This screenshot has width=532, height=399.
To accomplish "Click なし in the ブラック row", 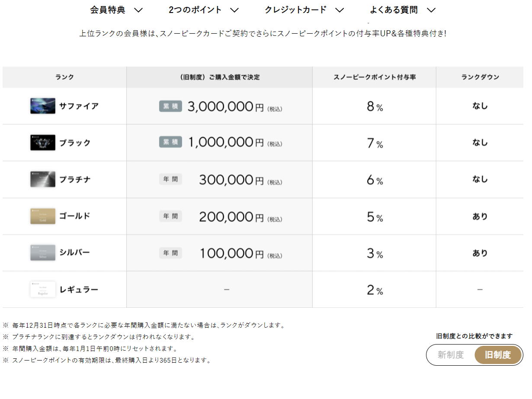I will 480,143.
